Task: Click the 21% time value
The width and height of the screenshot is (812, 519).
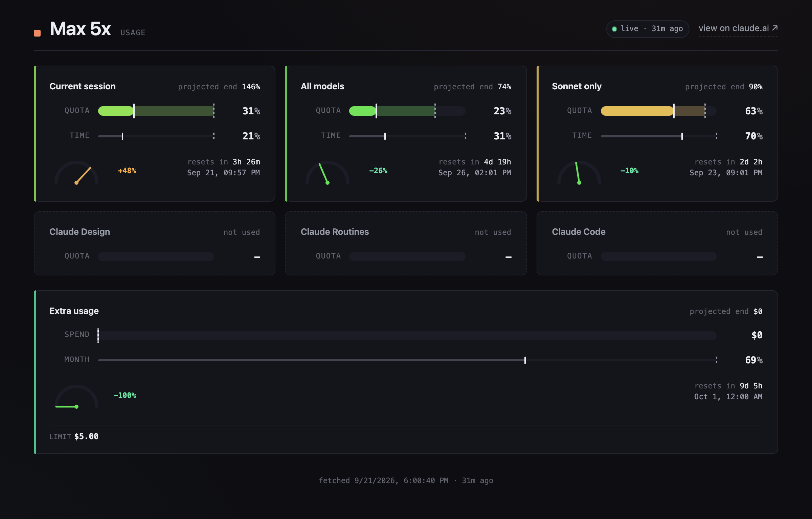Action: [x=251, y=136]
